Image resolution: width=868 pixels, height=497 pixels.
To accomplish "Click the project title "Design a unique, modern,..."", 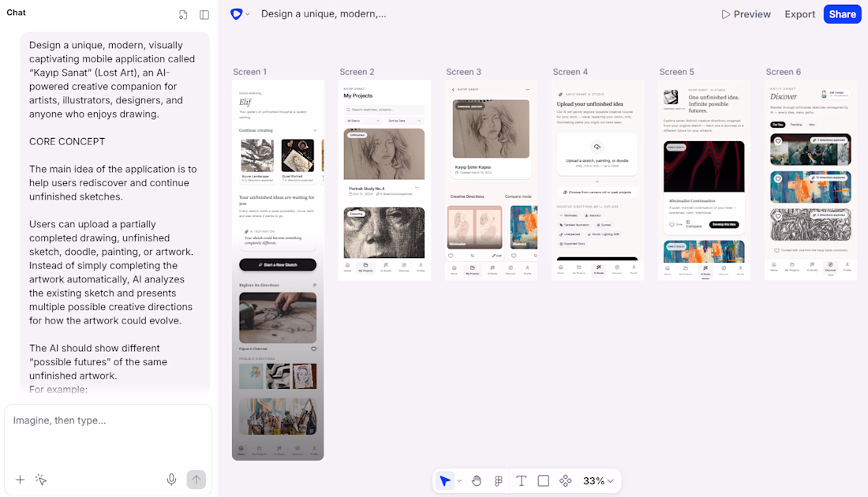I will [x=324, y=14].
